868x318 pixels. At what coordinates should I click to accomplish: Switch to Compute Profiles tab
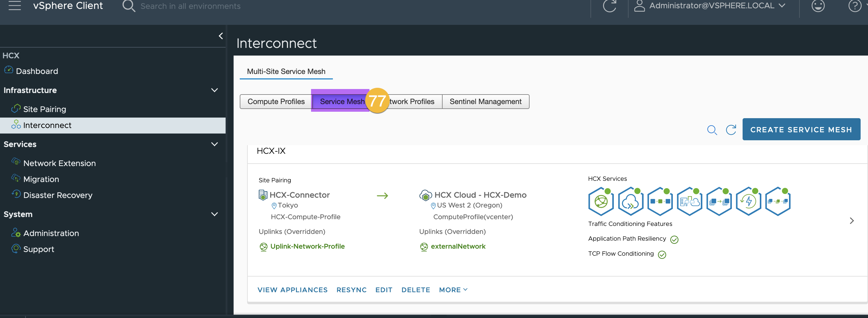(x=276, y=102)
